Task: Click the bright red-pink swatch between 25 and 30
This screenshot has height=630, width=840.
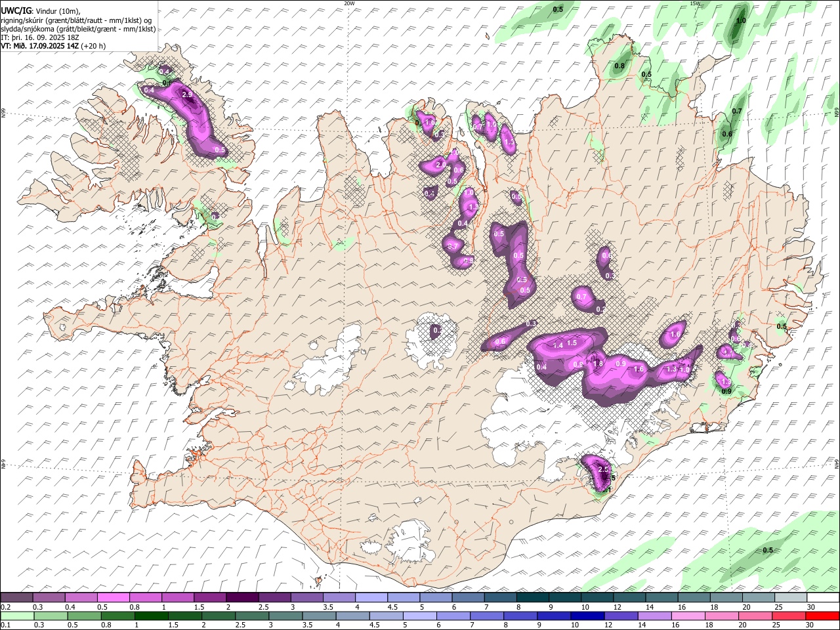Action: click(789, 616)
